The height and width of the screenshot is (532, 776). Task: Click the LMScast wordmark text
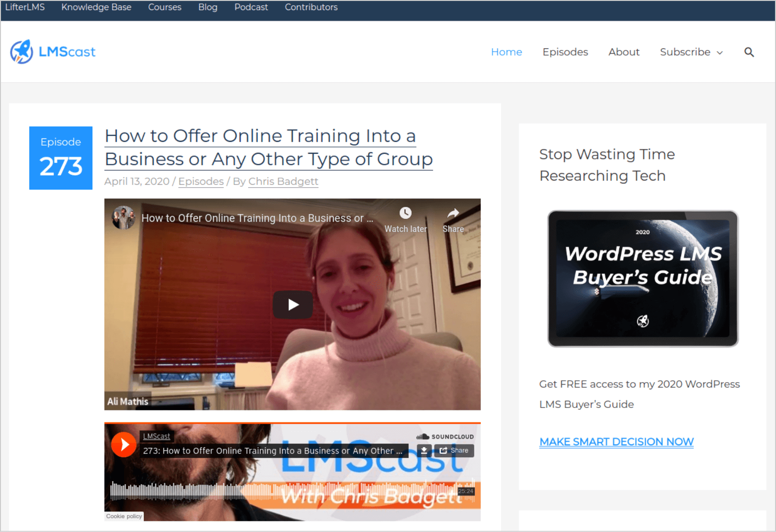click(x=67, y=52)
